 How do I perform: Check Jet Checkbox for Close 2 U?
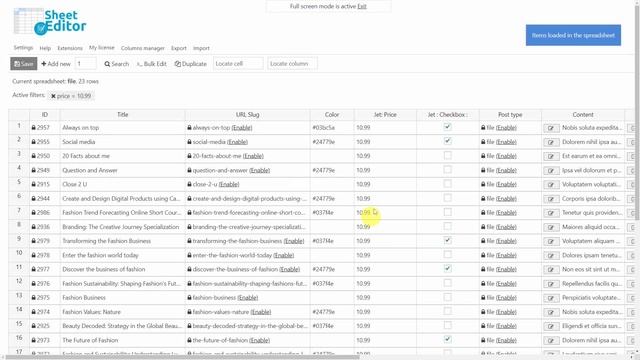point(447,184)
